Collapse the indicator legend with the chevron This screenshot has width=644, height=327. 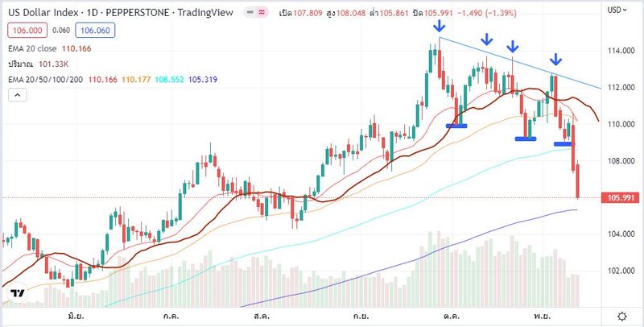coord(16,96)
